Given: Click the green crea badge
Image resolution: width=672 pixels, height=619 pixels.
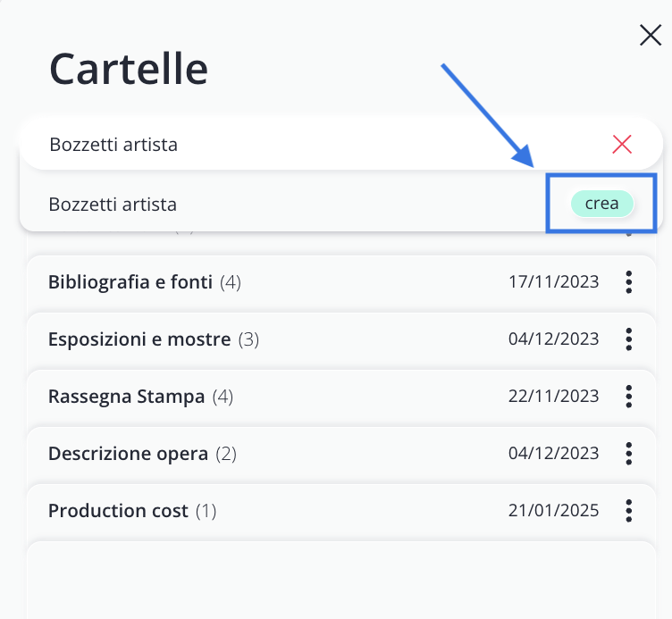Looking at the screenshot, I should click(x=601, y=204).
